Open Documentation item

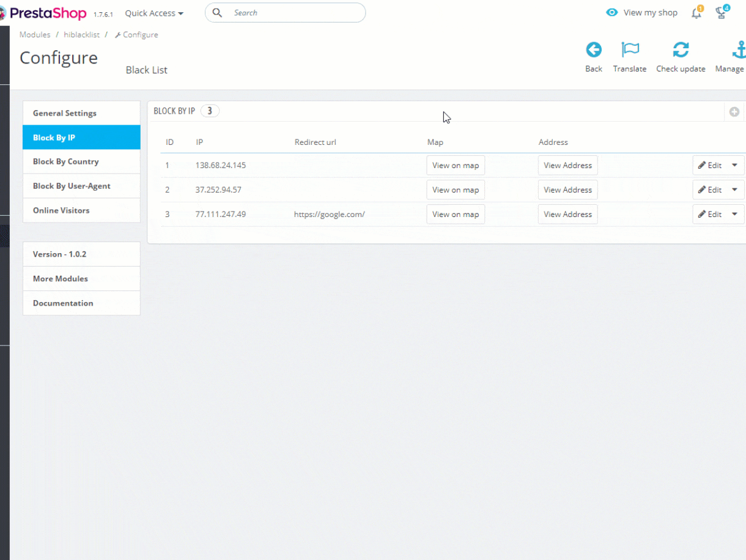pos(81,303)
